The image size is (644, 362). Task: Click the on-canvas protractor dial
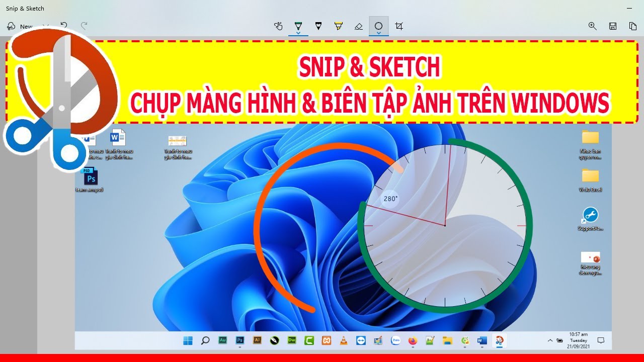(x=445, y=225)
